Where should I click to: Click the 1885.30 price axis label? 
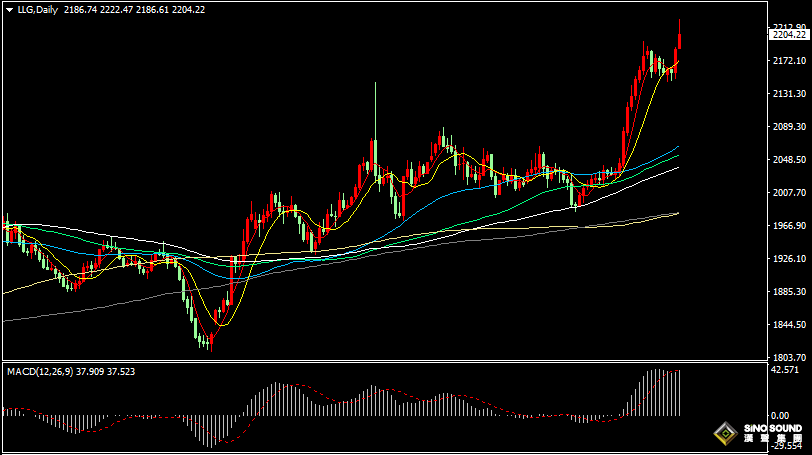(x=788, y=292)
